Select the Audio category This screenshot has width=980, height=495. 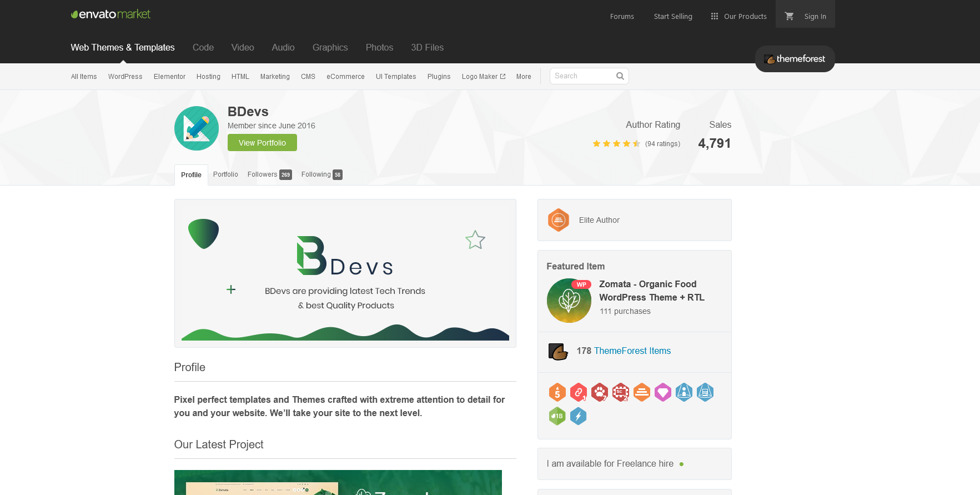point(283,48)
